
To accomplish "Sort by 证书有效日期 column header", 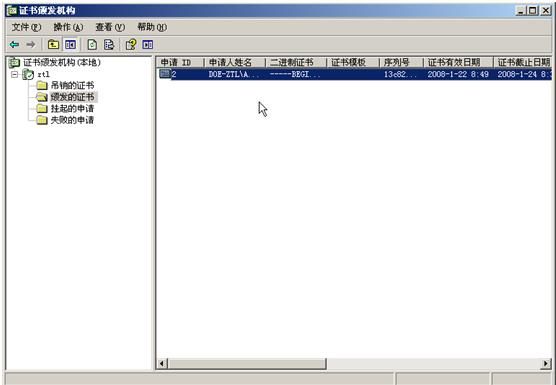I will (459, 63).
